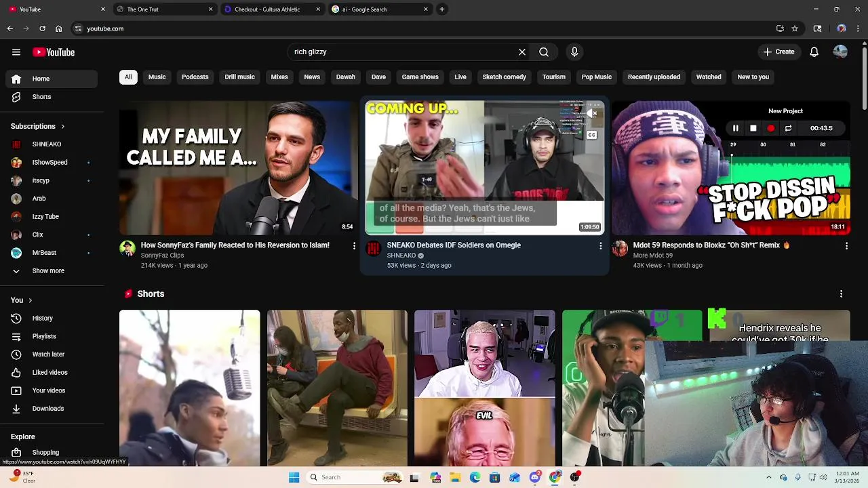Clear the search box with the X icon
868x488 pixels.
[x=522, y=52]
